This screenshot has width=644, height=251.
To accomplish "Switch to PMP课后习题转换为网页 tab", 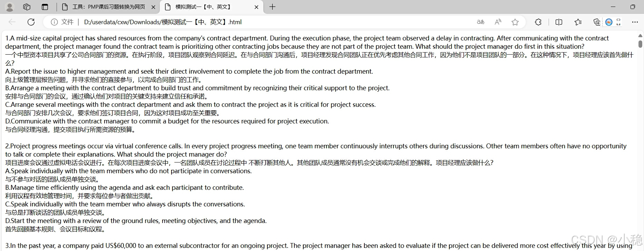I will [x=108, y=7].
